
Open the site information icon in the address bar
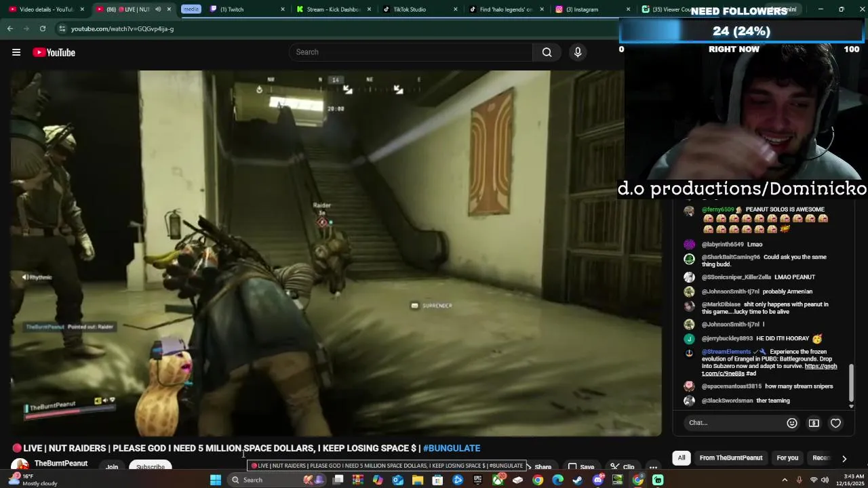(x=62, y=28)
